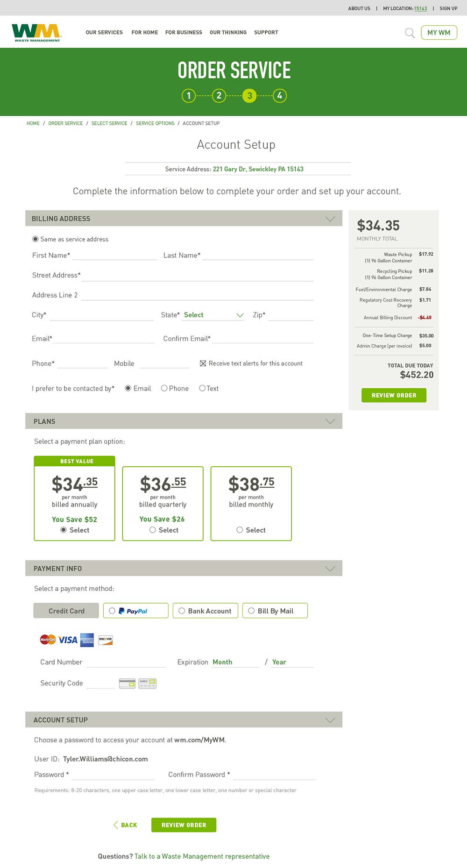Click the MasterCard logo
The width and height of the screenshot is (467, 868).
tap(48, 640)
